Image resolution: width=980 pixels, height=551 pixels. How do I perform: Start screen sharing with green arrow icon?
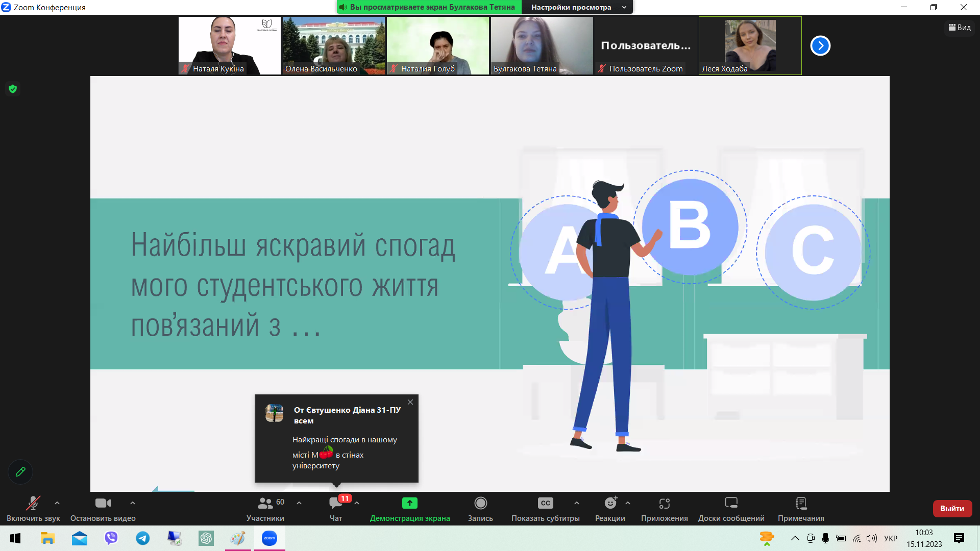point(409,504)
